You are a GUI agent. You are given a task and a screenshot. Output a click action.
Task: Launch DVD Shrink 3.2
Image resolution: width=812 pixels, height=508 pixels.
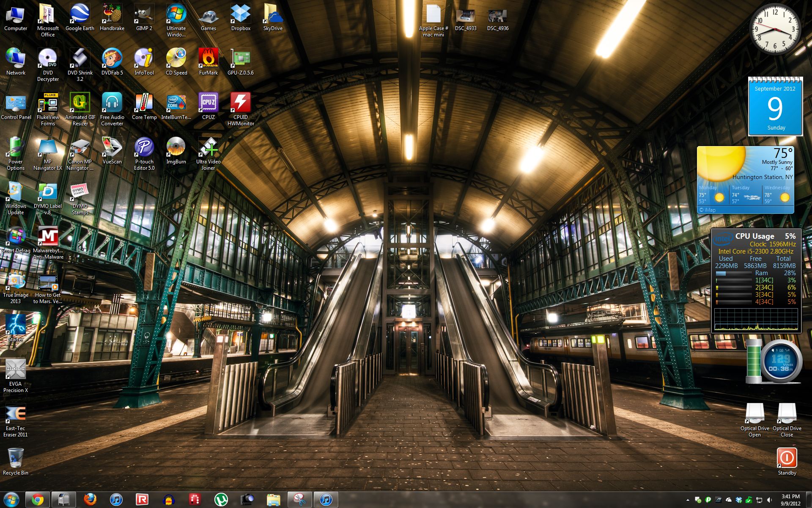coord(80,65)
